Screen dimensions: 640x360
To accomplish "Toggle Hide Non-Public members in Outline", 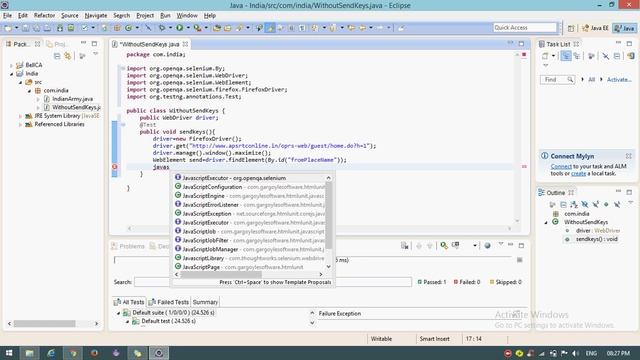I will coord(606,204).
